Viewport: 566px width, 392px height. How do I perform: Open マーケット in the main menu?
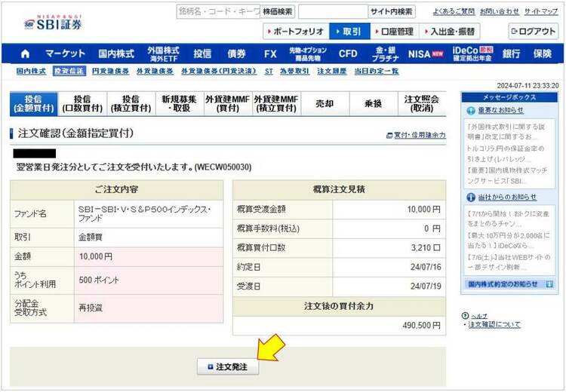65,54
